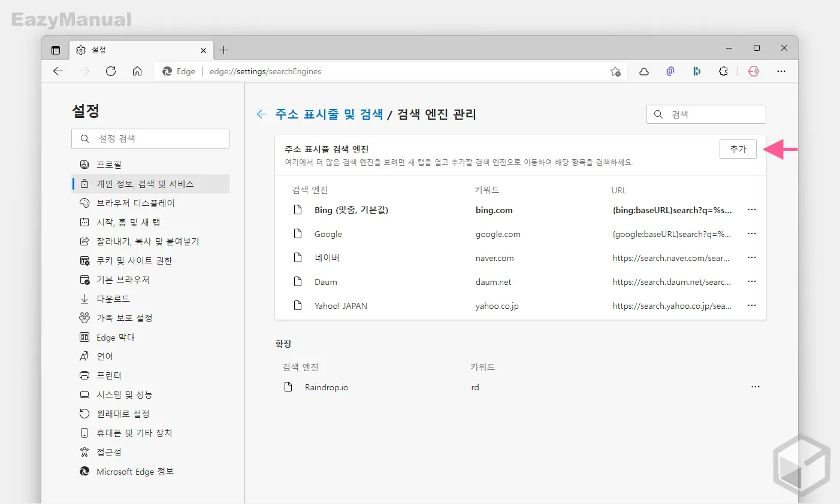840x504 pixels.
Task: Click the bing.com keyword
Action: (x=494, y=210)
